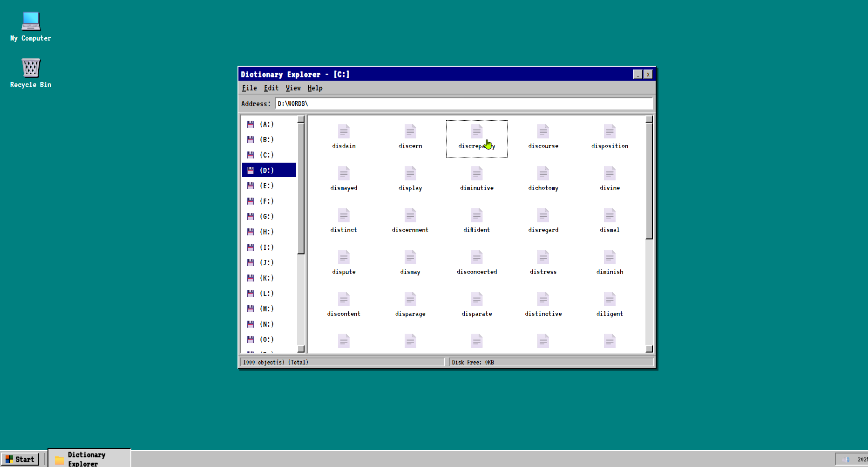Select drive (E:) in the sidebar
This screenshot has height=467, width=868.
[266, 185]
